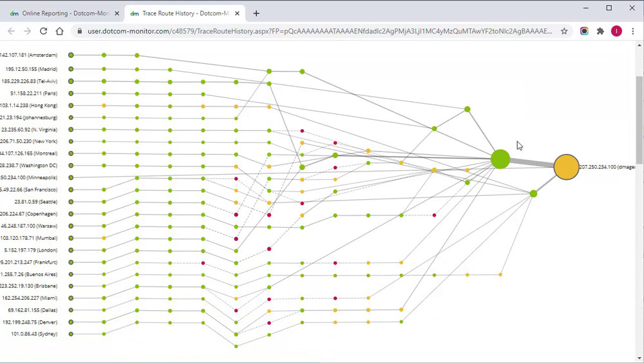
Task: Bookmark this page with star icon
Action: [x=564, y=31]
